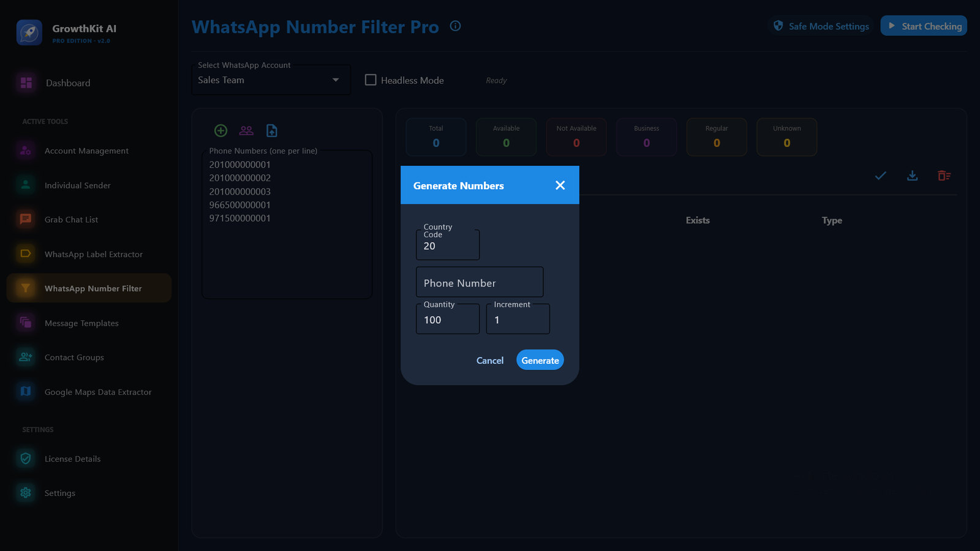This screenshot has height=551, width=980.
Task: Open Contact Groups in sidebar
Action: 89,357
